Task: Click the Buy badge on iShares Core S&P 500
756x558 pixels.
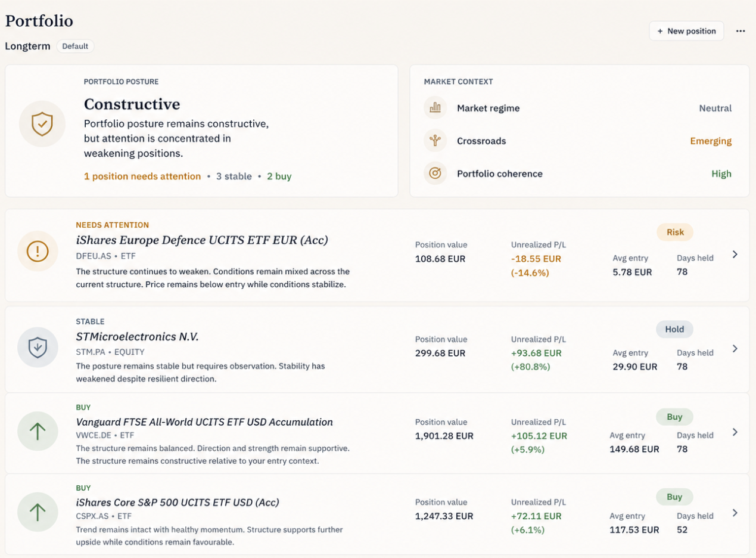Action: pyautogui.click(x=674, y=497)
